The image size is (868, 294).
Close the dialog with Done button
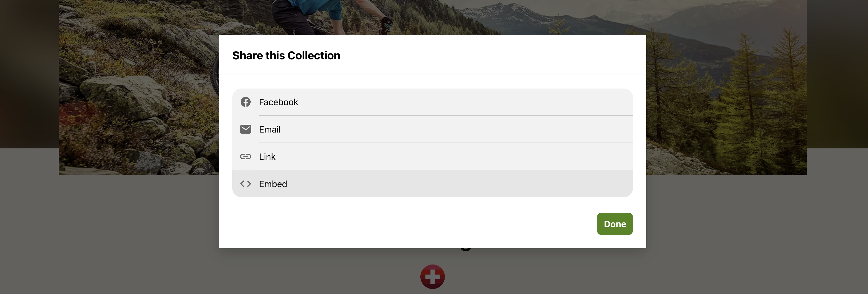615,224
